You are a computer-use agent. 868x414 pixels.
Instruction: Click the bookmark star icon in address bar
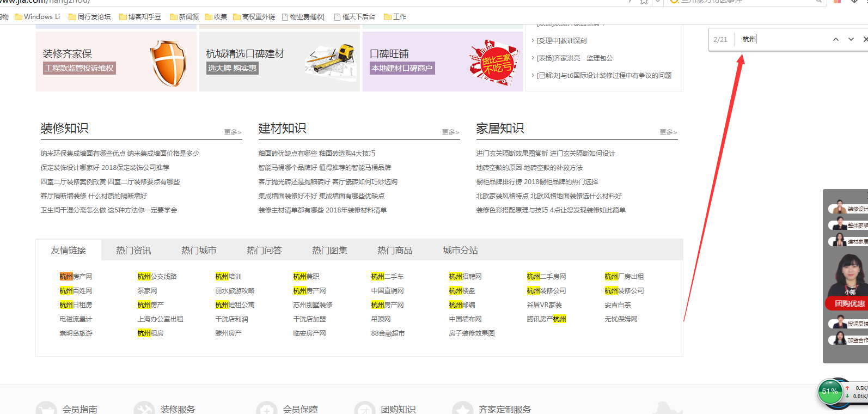(x=644, y=2)
